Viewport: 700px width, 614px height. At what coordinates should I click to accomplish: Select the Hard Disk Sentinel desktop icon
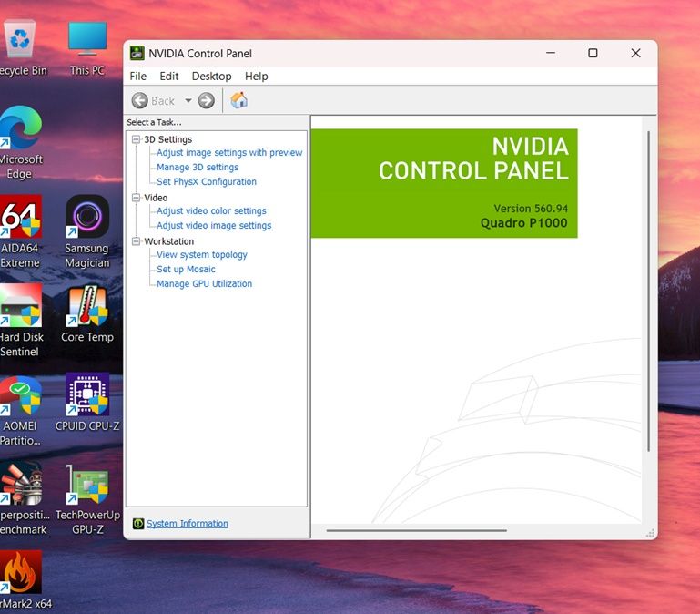click(x=20, y=320)
